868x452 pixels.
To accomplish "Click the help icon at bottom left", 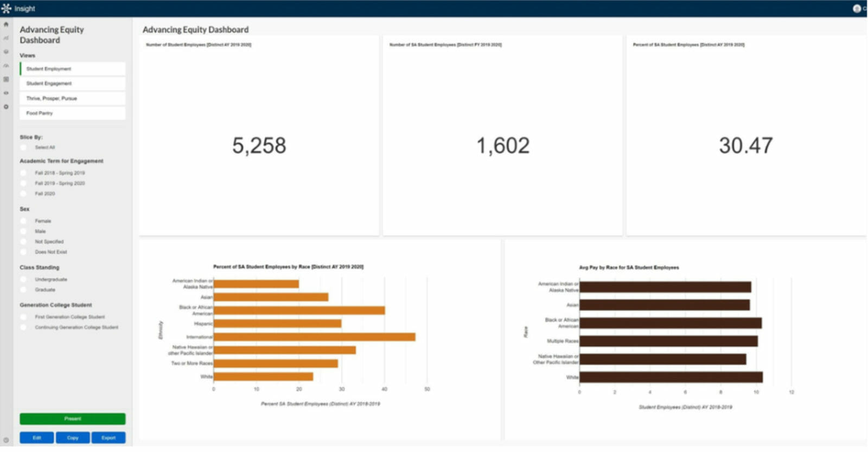I will (6, 440).
